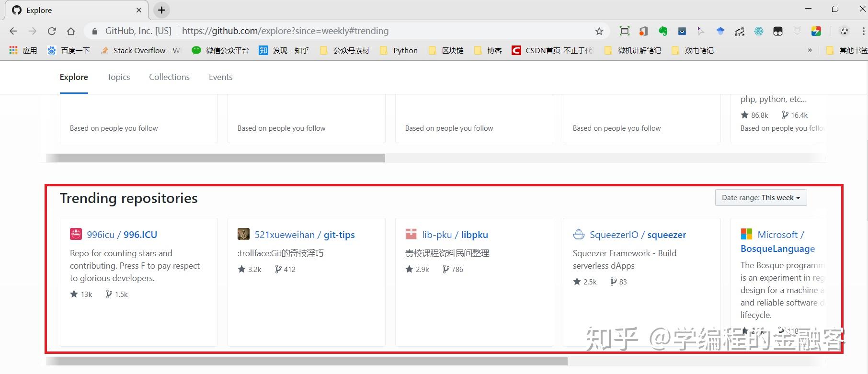View 786 forks of libpku
The height and width of the screenshot is (374, 868).
pos(453,270)
